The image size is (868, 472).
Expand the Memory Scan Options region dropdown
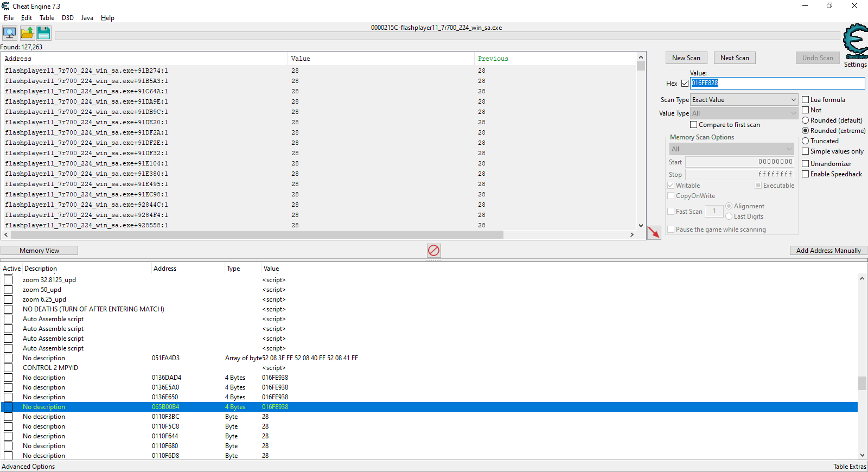click(x=731, y=149)
